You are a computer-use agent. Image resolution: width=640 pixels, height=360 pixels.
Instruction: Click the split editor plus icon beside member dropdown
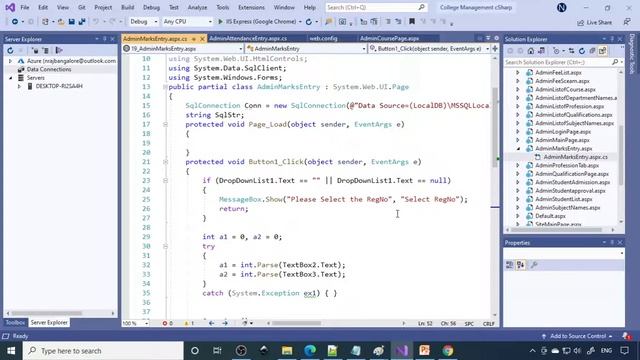tap(495, 49)
